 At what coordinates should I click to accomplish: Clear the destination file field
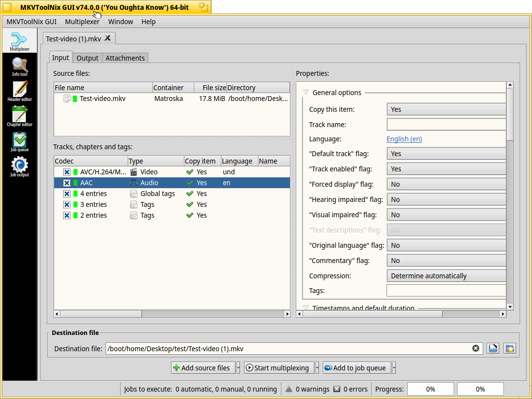pos(476,348)
